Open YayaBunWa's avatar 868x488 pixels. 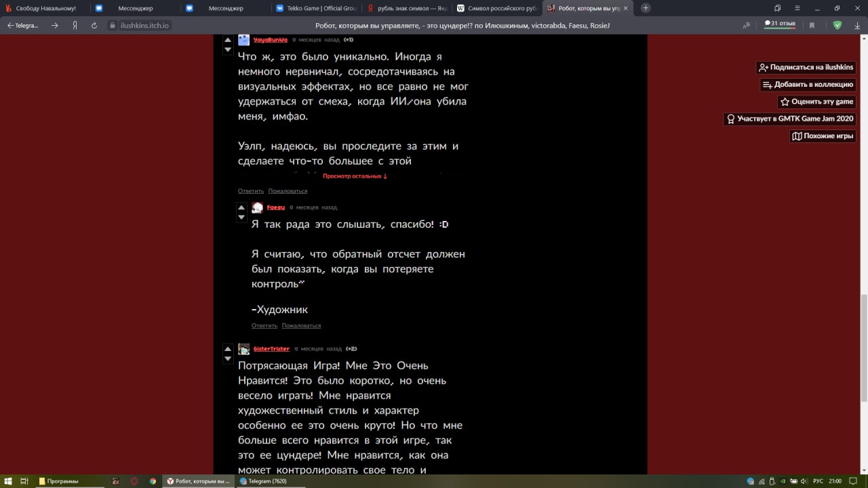point(243,40)
